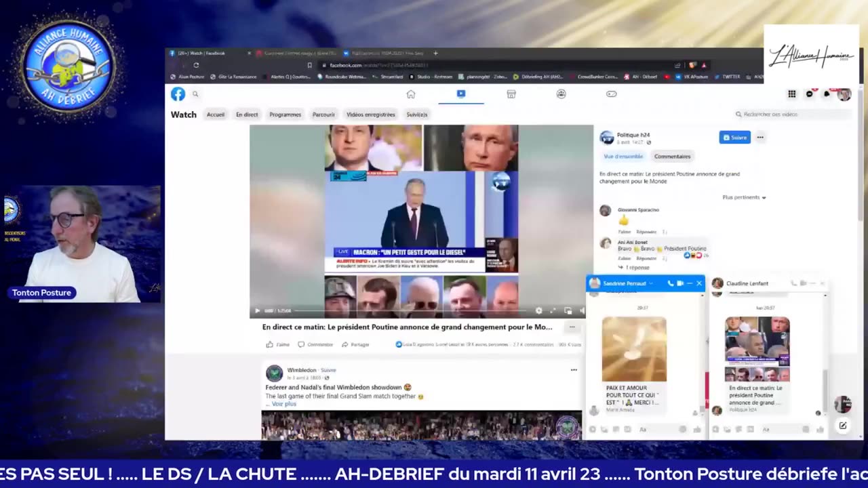Open the three-dot menu beside the video title
Viewport: 868px width, 488px height.
pos(572,327)
